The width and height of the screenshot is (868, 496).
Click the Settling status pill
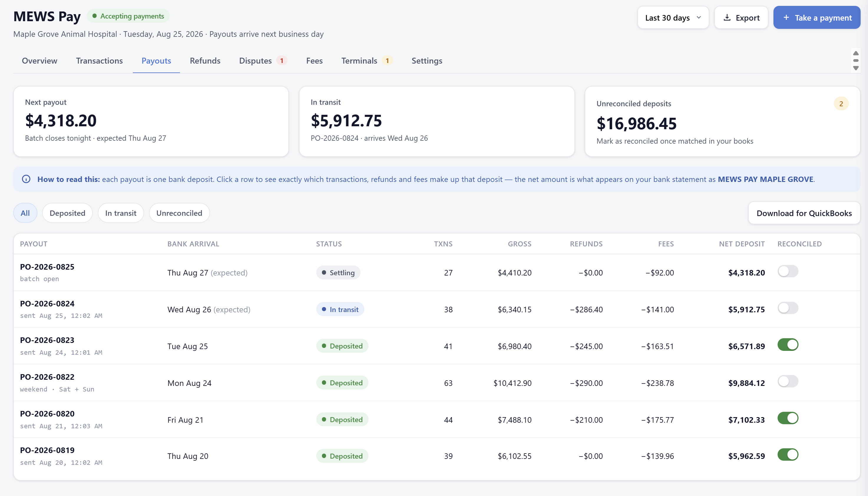click(x=338, y=273)
